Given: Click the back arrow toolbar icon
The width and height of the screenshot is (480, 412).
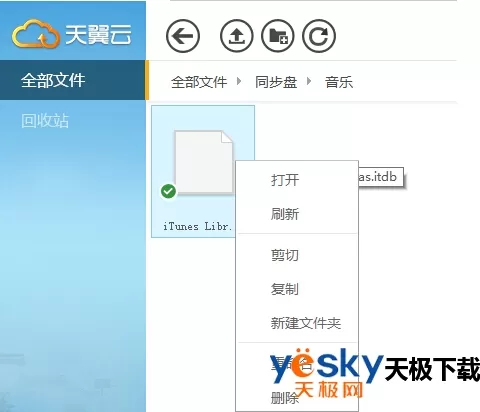Looking at the screenshot, I should [183, 36].
